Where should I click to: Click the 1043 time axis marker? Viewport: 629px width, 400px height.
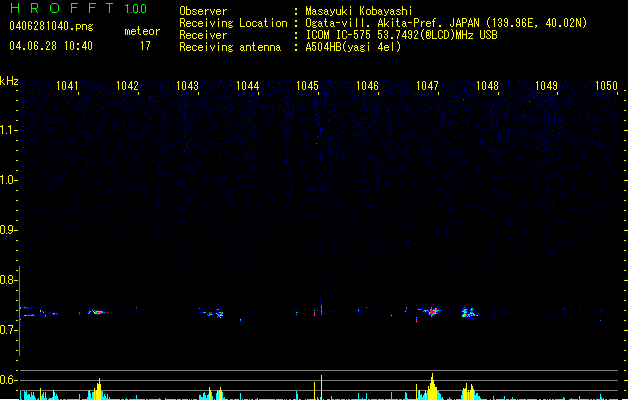click(x=187, y=86)
